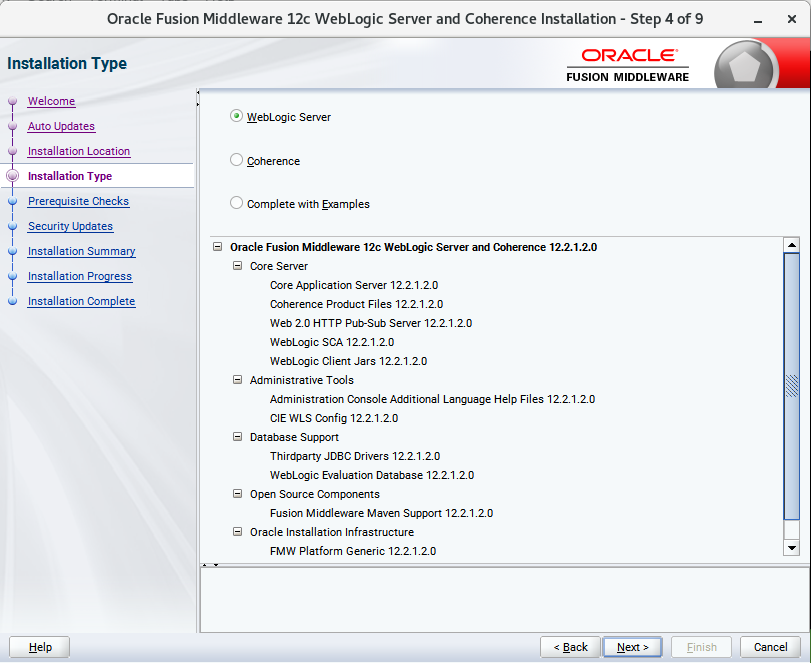Collapse the Core Server tree node
811x663 pixels.
(x=238, y=266)
